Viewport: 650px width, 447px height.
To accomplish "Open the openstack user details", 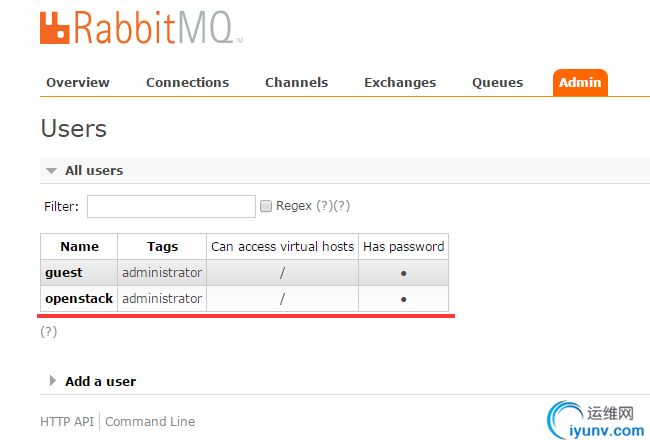I will pyautogui.click(x=79, y=298).
